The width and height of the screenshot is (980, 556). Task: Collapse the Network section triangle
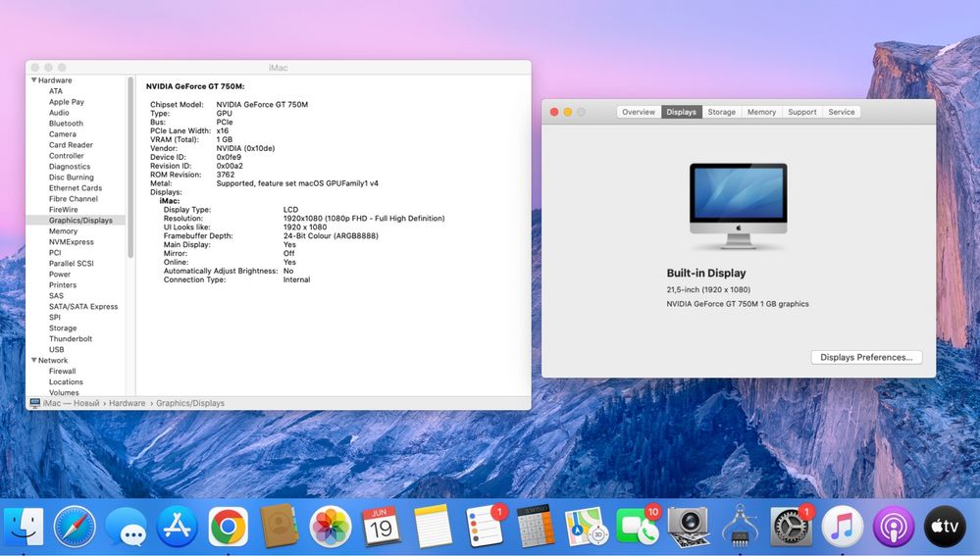(x=33, y=360)
